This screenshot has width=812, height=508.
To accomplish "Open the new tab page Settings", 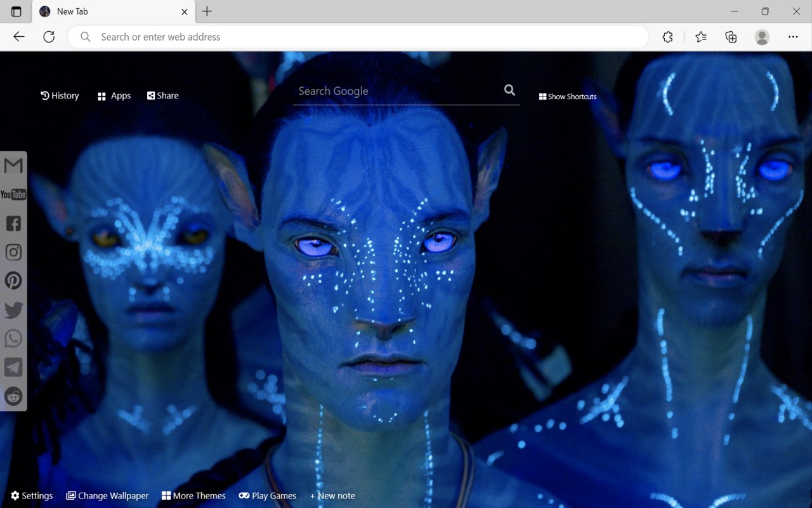I will coord(32,496).
